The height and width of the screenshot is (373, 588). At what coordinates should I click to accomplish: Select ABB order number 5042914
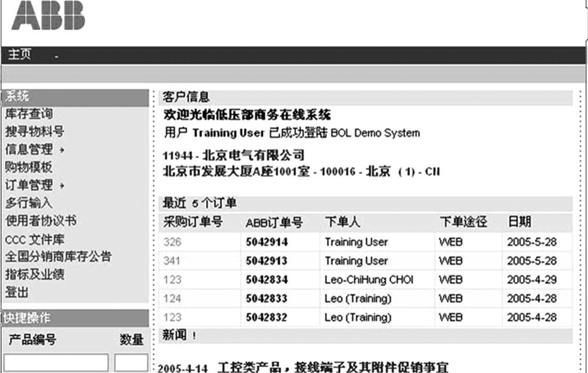coord(267,242)
